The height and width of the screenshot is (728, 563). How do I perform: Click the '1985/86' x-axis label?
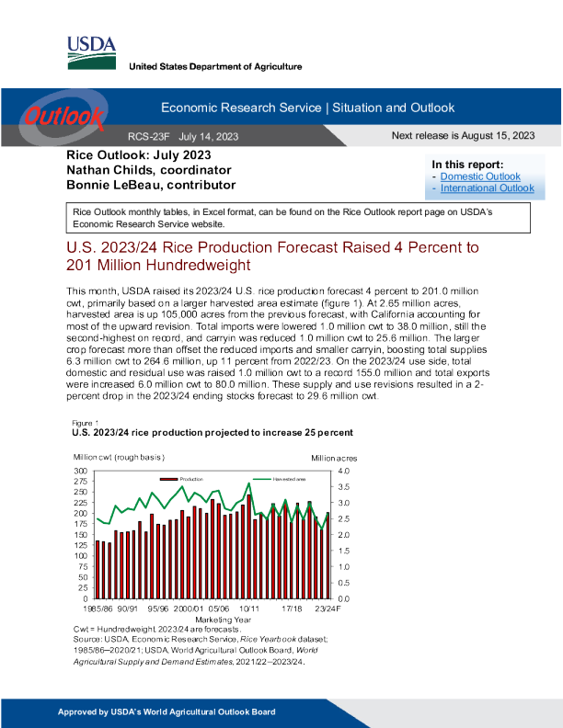(x=98, y=609)
